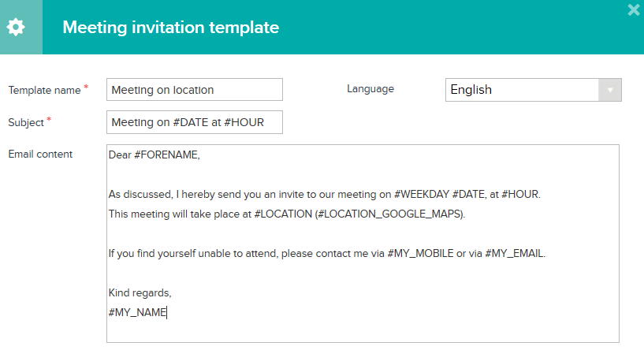Open the Language dropdown showing English

tap(522, 90)
